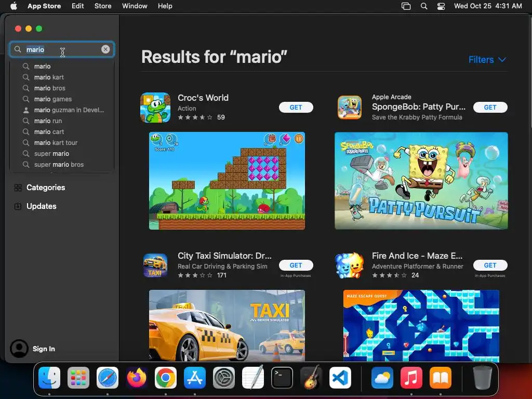Image resolution: width=532 pixels, height=399 pixels.
Task: Open the Store menu
Action: pos(103,6)
